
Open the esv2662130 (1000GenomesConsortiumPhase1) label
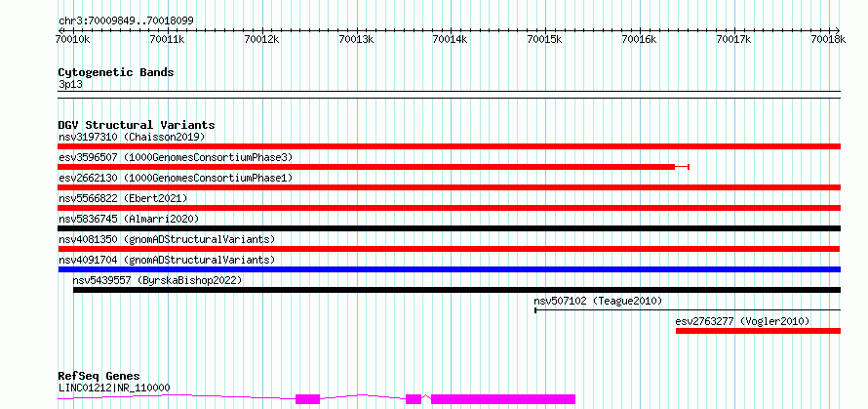coord(176,178)
